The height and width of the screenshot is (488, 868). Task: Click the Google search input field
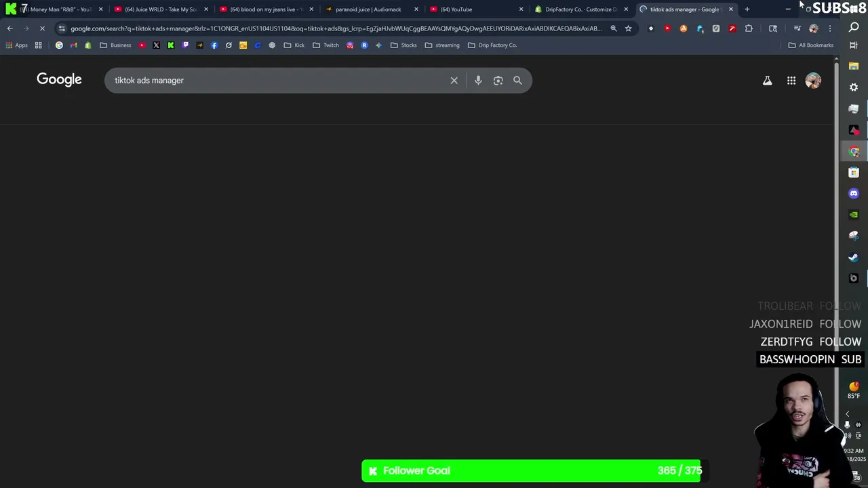tap(278, 80)
